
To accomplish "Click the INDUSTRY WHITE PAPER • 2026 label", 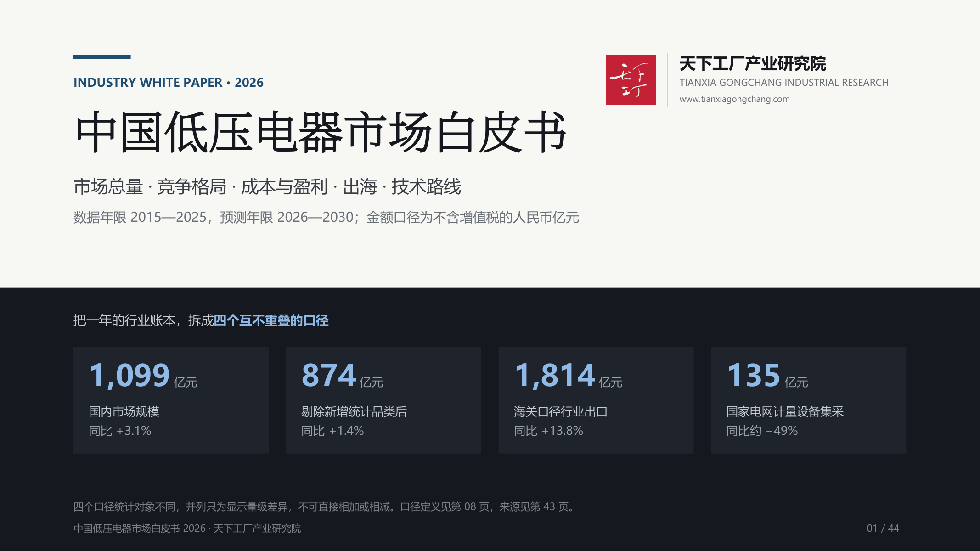I will pos(169,83).
